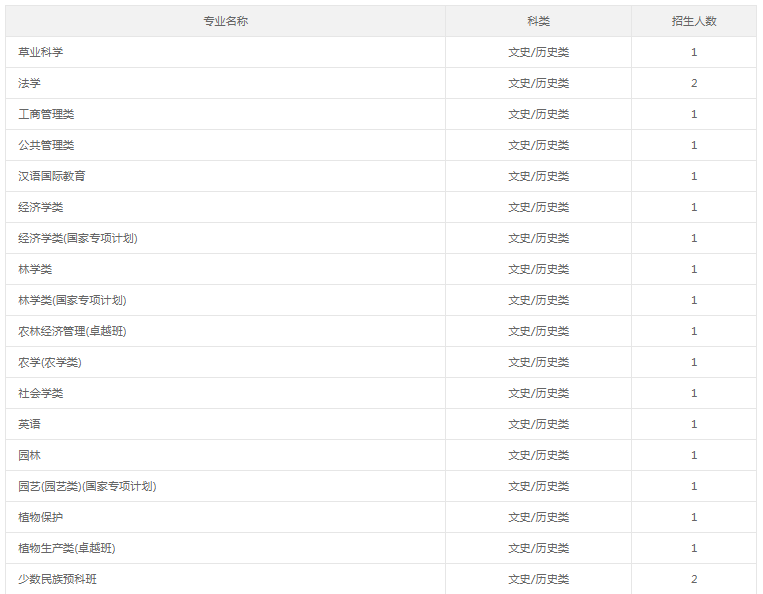Click the 少数民族预科班 row name
The image size is (763, 594).
(57, 579)
